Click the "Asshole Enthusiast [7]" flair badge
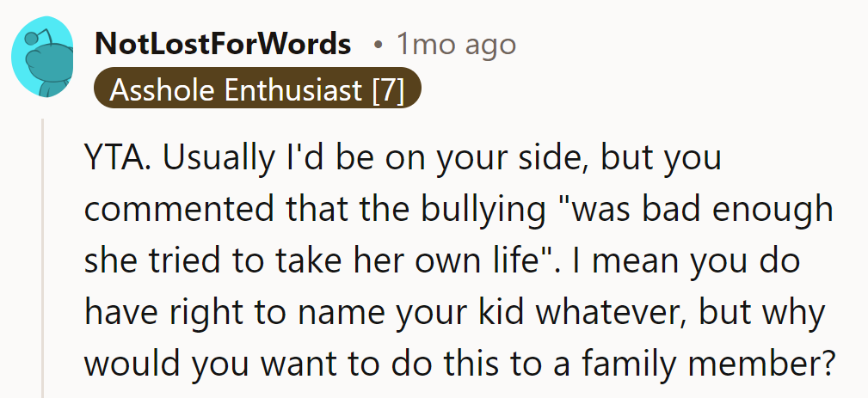The width and height of the screenshot is (868, 398). [257, 90]
